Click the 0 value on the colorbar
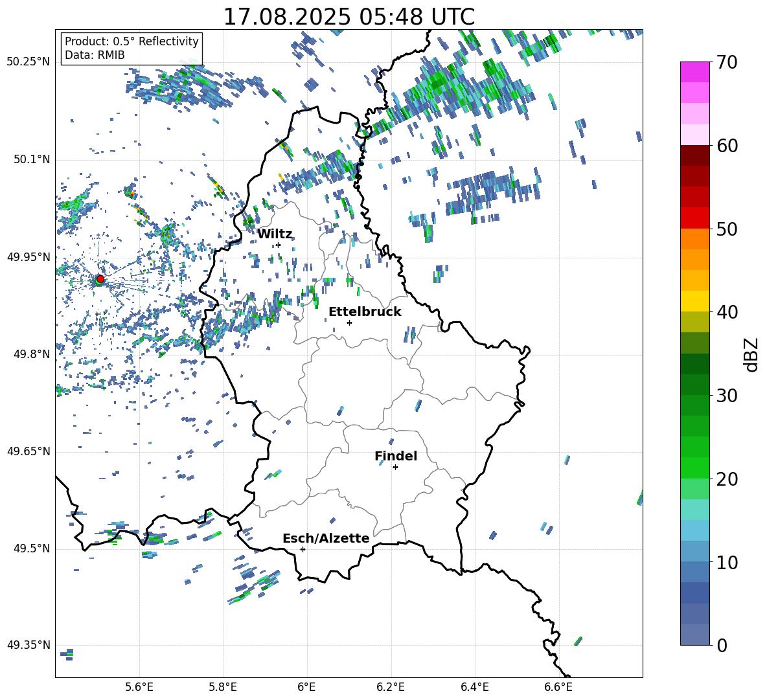The width and height of the screenshot is (767, 700). point(722,646)
